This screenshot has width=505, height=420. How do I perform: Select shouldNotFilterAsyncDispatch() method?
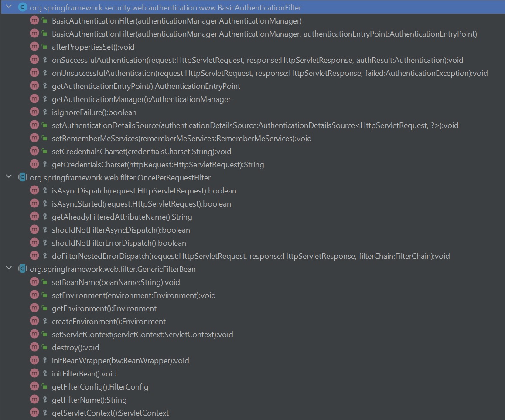coord(121,230)
